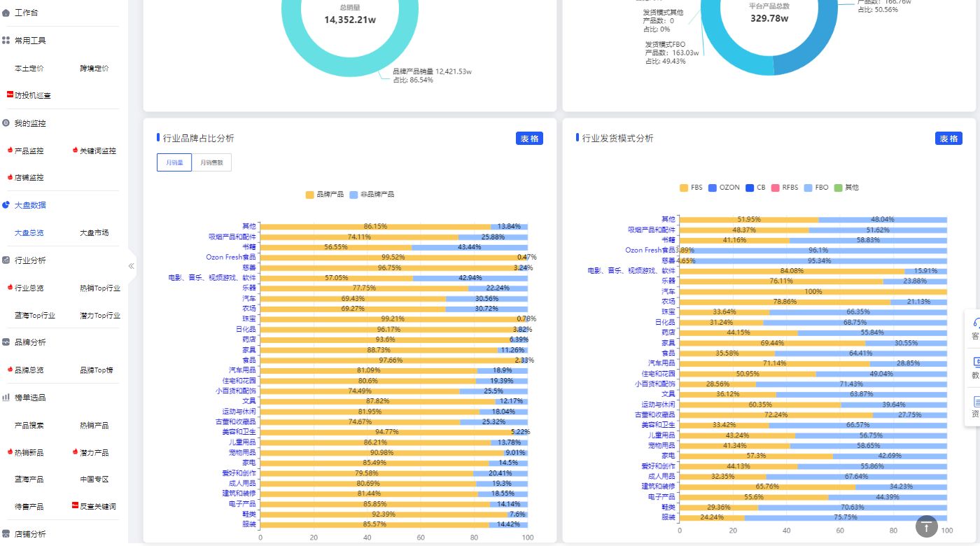Screen dimensions: 980x546
Task: Click 鞋类 label in brand chart
Action: [249, 514]
